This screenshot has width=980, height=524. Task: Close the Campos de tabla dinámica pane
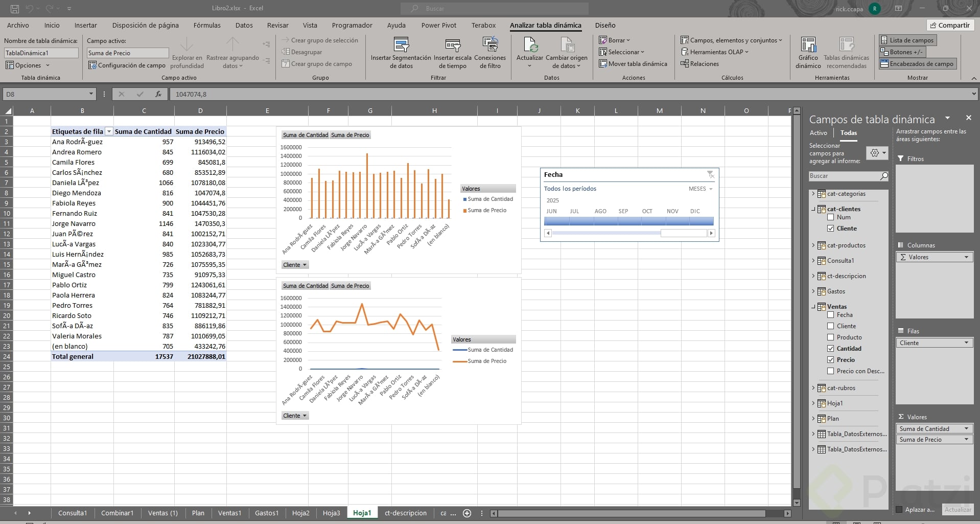click(968, 118)
